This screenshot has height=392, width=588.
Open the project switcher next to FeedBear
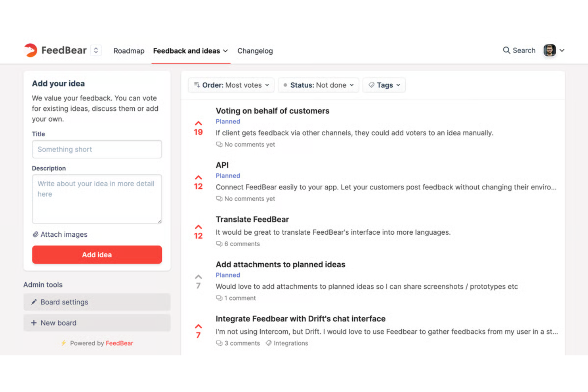tap(96, 50)
